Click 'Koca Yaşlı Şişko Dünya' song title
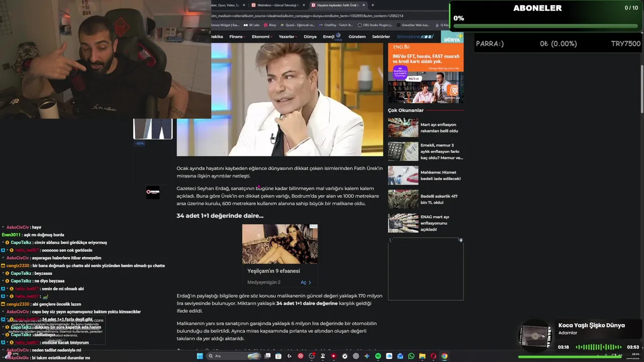This screenshot has width=644, height=362. tap(592, 325)
